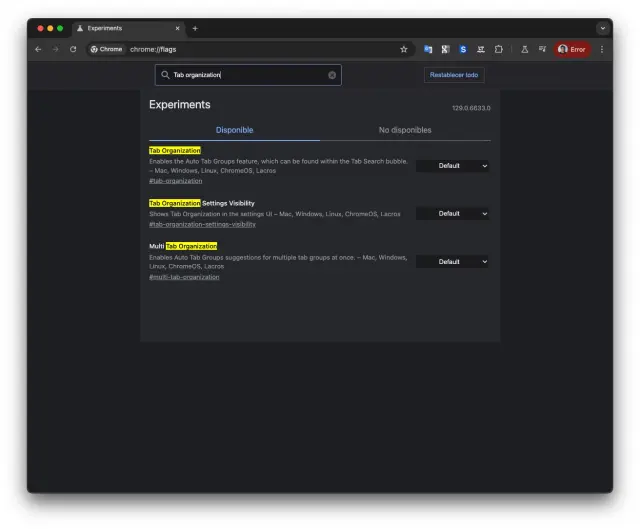Clear the flags search field
This screenshot has height=529, width=640.
click(x=332, y=75)
